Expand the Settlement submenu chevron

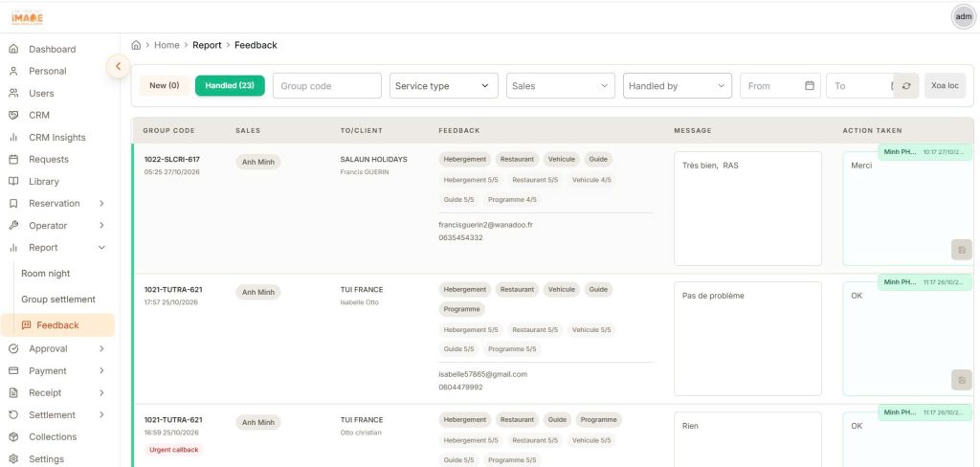[x=101, y=415]
